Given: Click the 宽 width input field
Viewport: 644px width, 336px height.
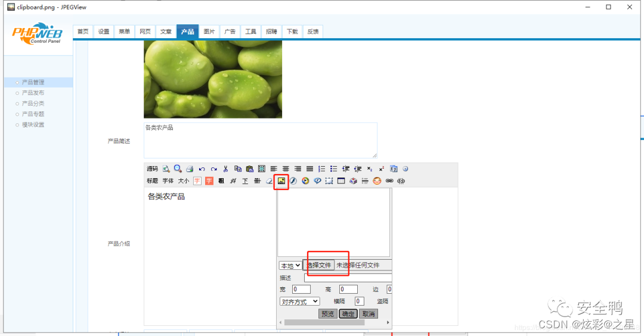Looking at the screenshot, I should click(x=301, y=289).
